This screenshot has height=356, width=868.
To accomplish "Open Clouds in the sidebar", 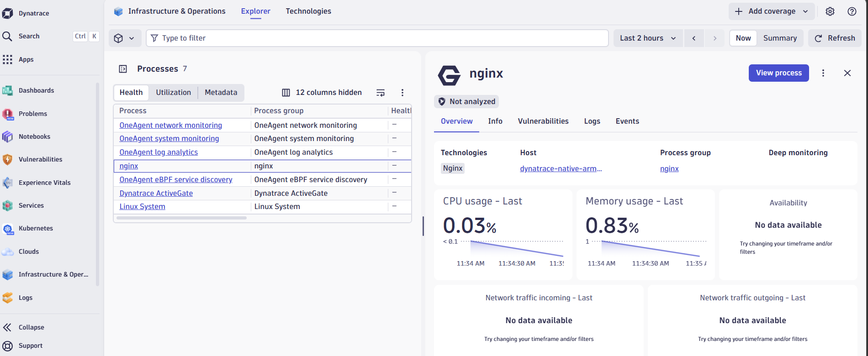I will pos(28,251).
